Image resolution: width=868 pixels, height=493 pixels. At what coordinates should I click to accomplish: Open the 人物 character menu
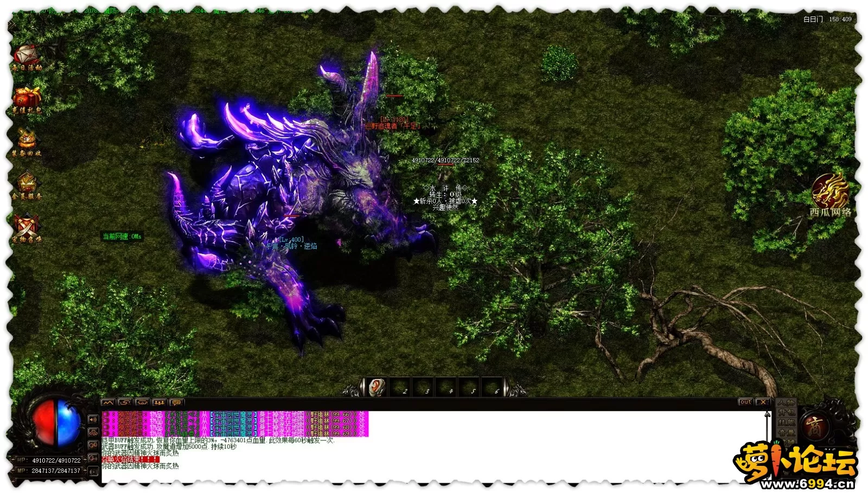pyautogui.click(x=786, y=403)
